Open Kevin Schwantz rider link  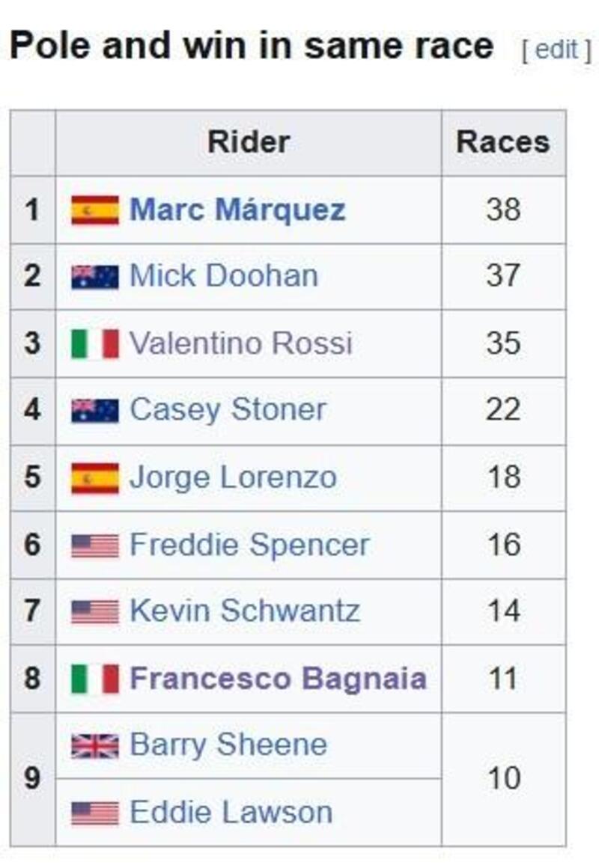(x=244, y=611)
